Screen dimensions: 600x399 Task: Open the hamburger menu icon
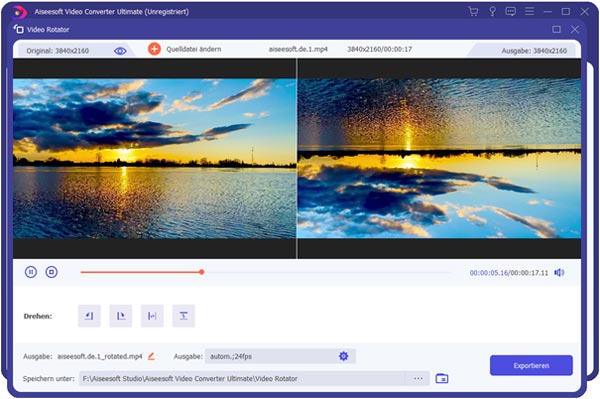tap(530, 11)
